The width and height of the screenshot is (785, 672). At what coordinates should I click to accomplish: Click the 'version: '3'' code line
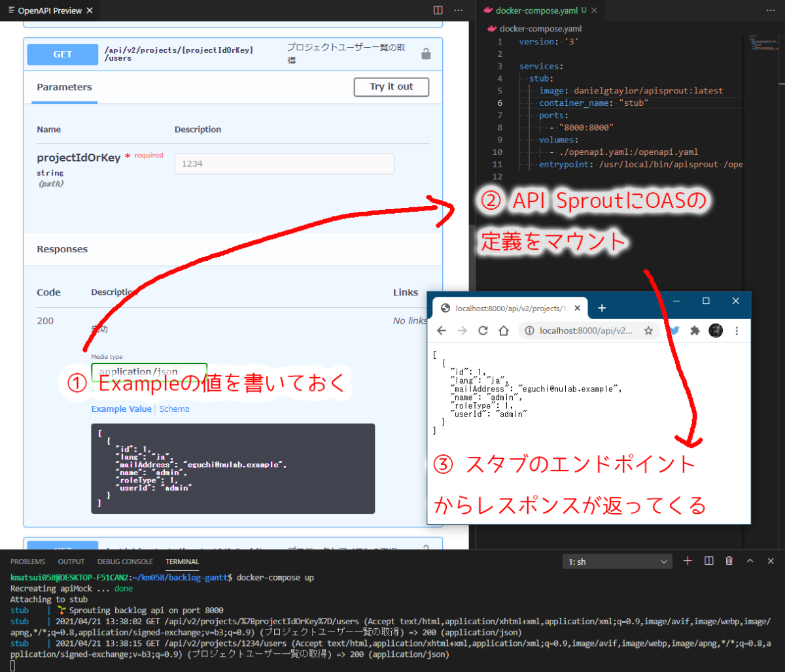tap(549, 41)
